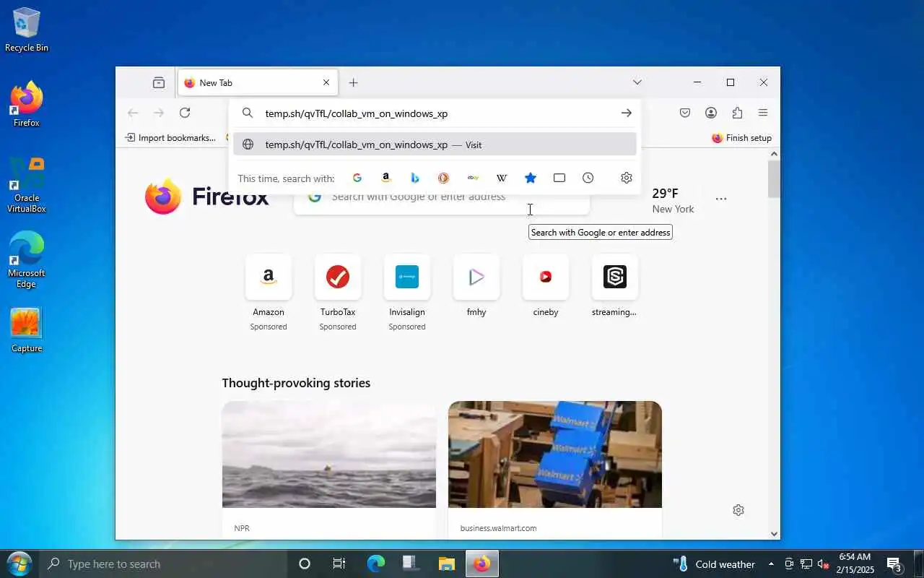Search this time with Amazon icon
Viewport: 924px width, 578px height.
[385, 178]
